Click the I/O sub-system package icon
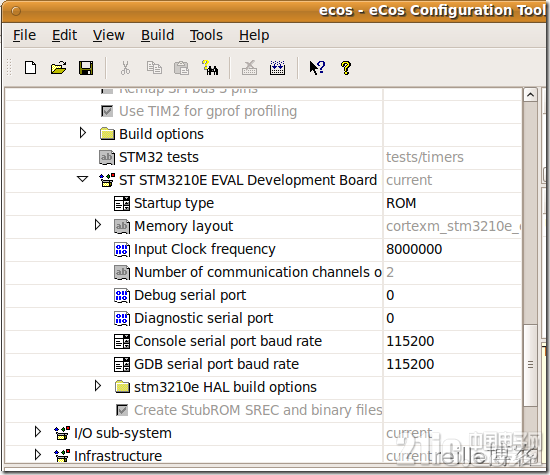 click(x=62, y=433)
